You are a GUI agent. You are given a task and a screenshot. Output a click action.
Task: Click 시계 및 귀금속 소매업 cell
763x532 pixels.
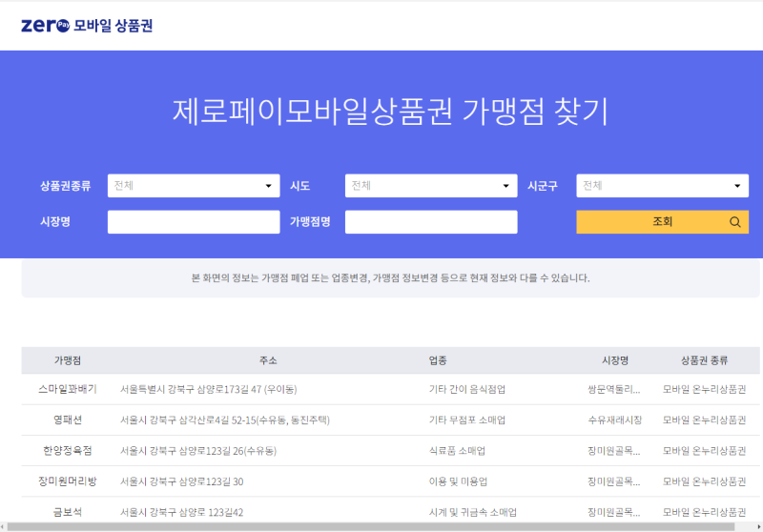tap(472, 512)
